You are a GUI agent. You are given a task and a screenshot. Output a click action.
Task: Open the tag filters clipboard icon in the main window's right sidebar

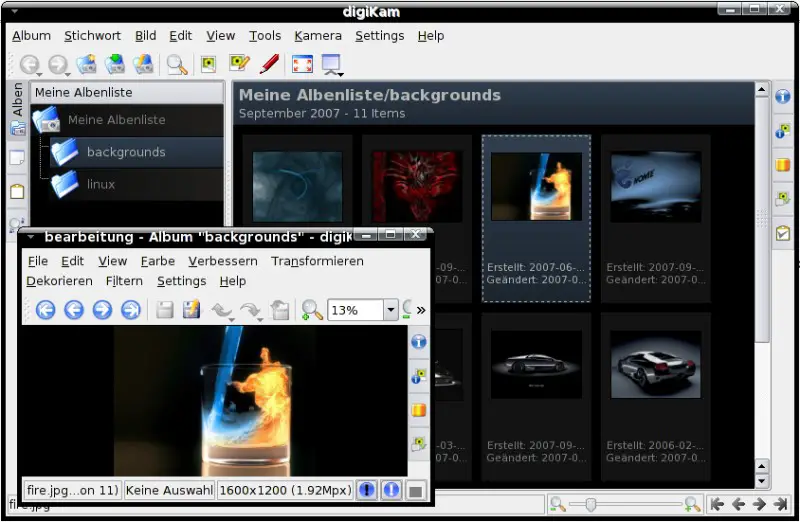(x=783, y=233)
